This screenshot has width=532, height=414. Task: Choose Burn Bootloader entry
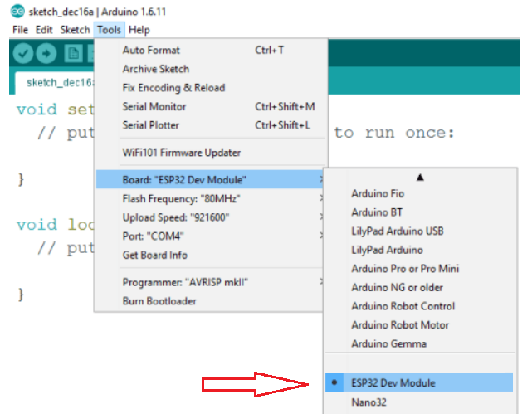coord(210,301)
